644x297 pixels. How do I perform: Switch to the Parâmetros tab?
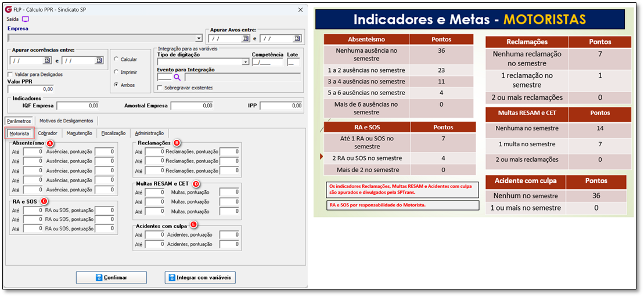coord(19,121)
